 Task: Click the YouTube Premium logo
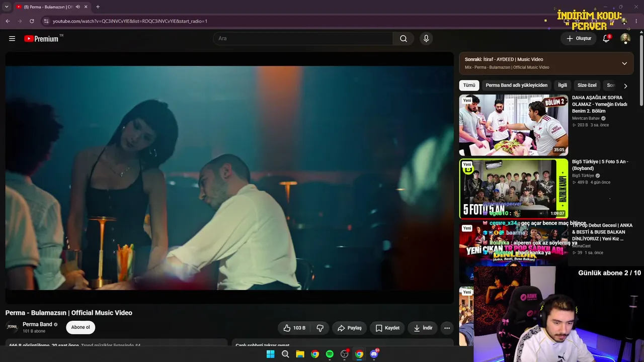click(41, 39)
